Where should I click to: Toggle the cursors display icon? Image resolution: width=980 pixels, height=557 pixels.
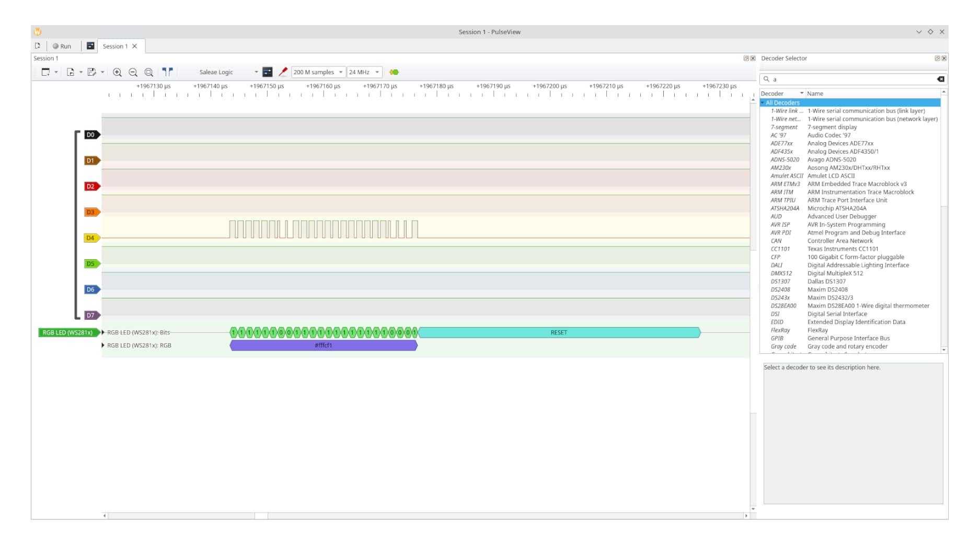(167, 72)
